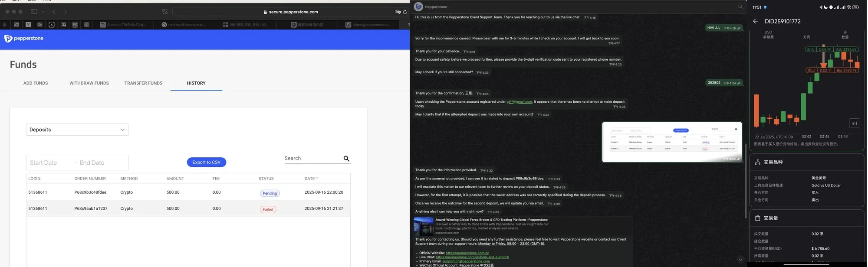Open the pinned 'Y' tab

tap(28, 25)
